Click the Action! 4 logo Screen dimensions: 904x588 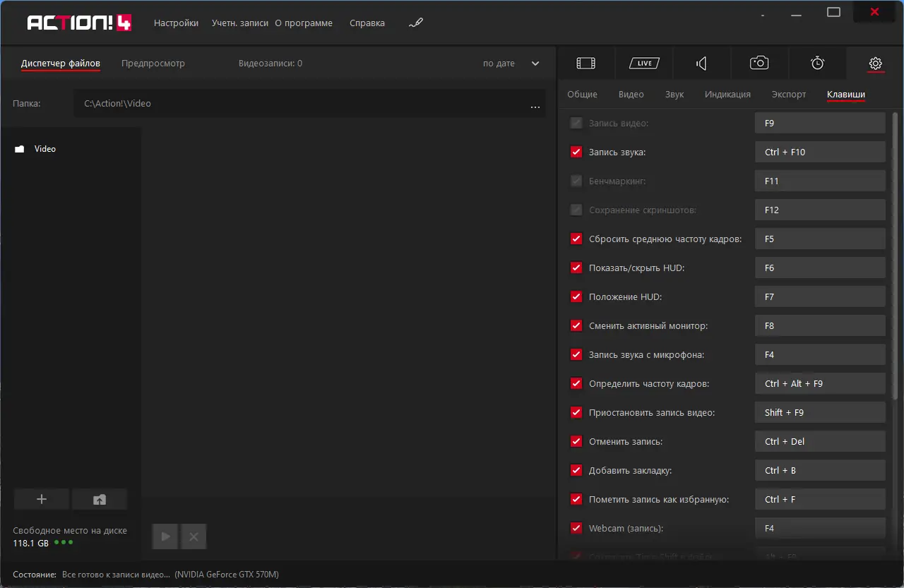point(78,23)
